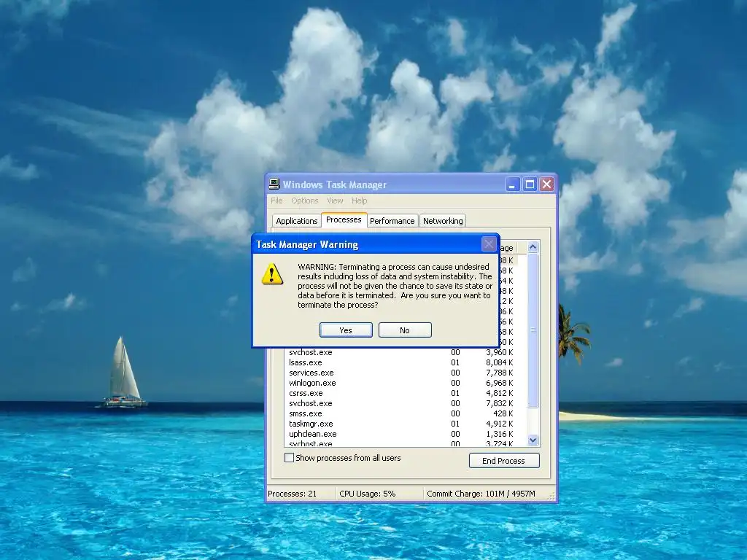
Task: Cancel termination with the No button
Action: coord(405,330)
